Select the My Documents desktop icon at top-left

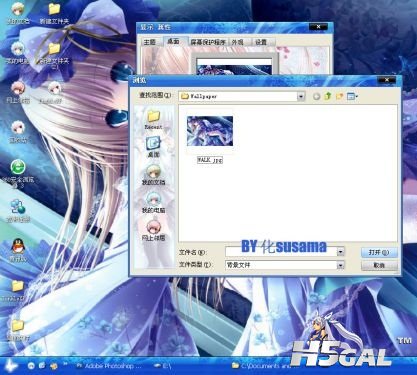tap(18, 13)
